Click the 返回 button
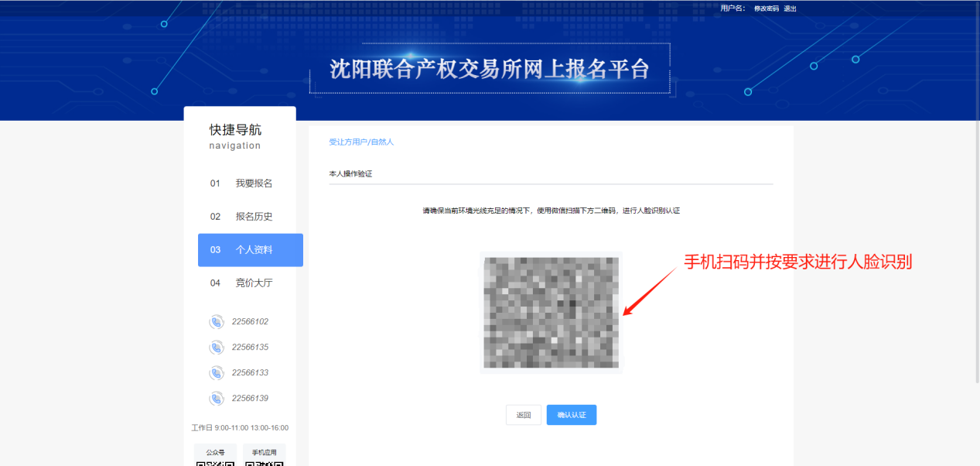The image size is (980, 466). coord(524,415)
